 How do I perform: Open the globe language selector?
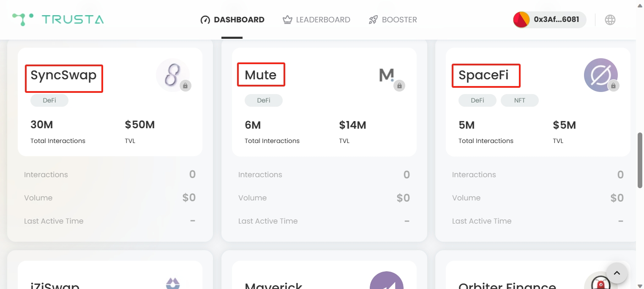(610, 20)
